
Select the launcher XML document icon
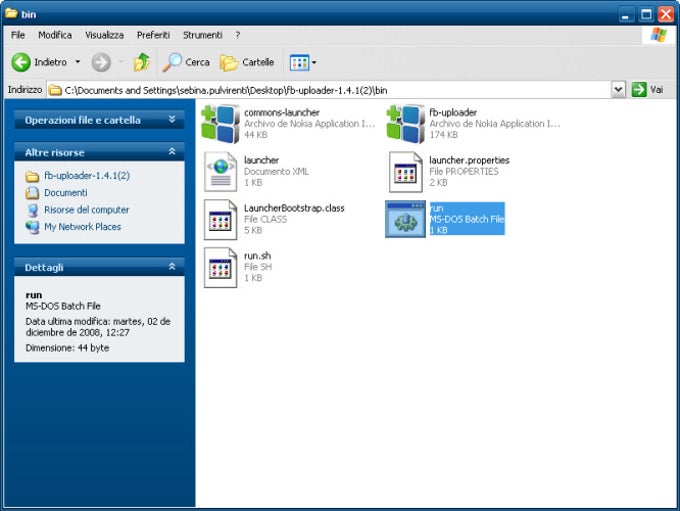click(221, 172)
